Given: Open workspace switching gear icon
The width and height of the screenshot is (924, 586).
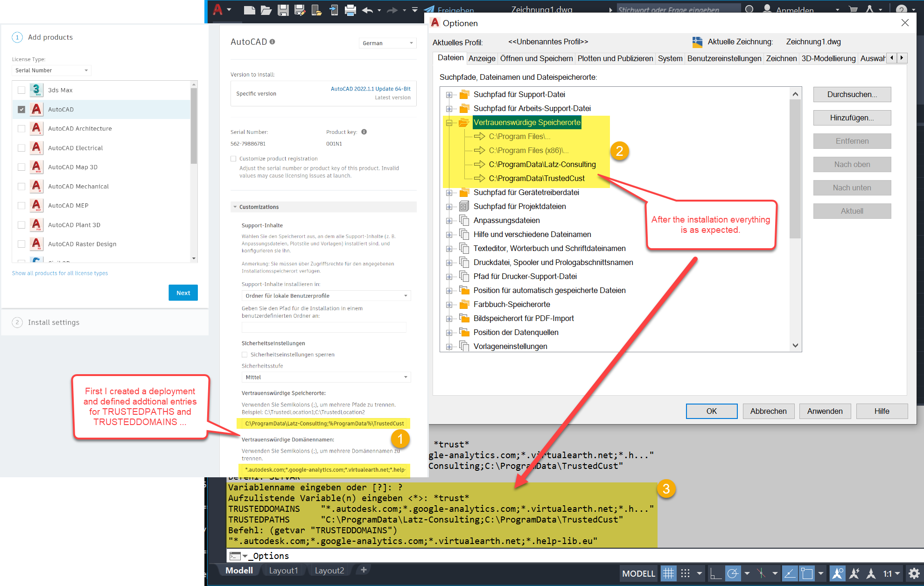Looking at the screenshot, I should tap(914, 573).
